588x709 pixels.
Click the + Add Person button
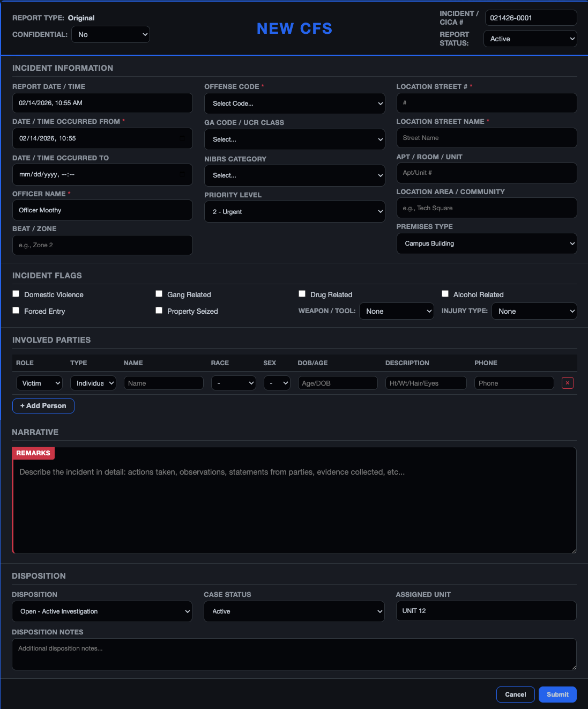(43, 405)
